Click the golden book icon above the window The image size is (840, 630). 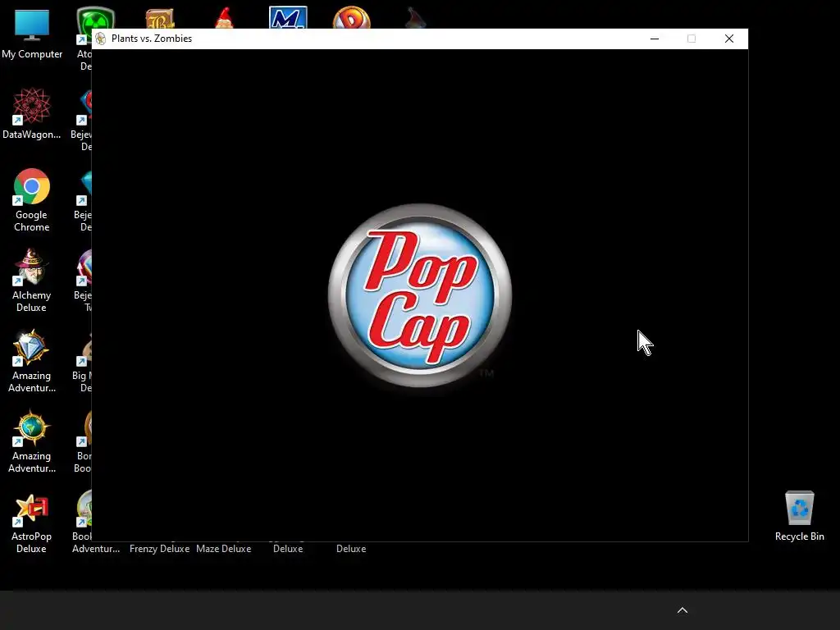click(160, 19)
